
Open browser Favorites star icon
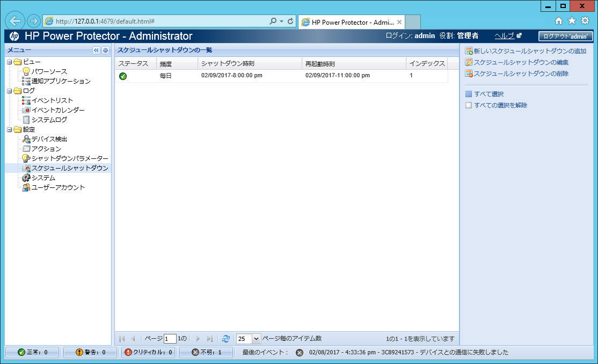coord(572,21)
